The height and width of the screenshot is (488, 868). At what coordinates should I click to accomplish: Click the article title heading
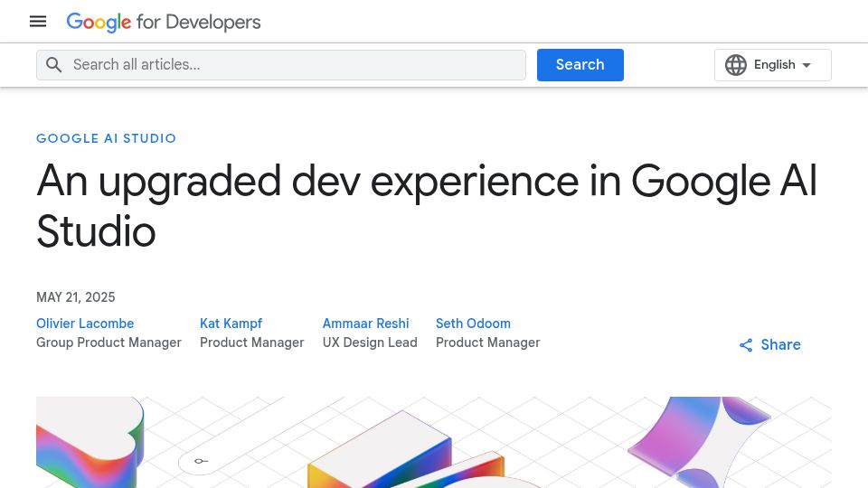point(427,206)
